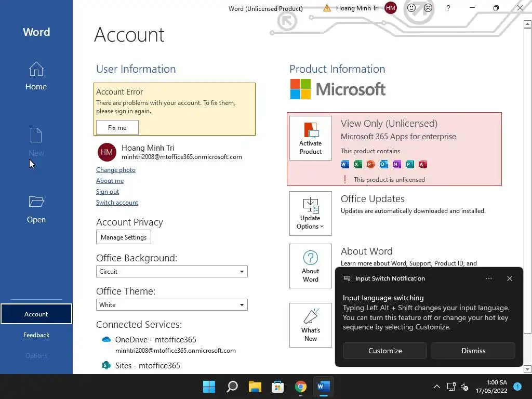Select the Options item in sidebar
Image resolution: width=532 pixels, height=399 pixels.
click(x=36, y=355)
